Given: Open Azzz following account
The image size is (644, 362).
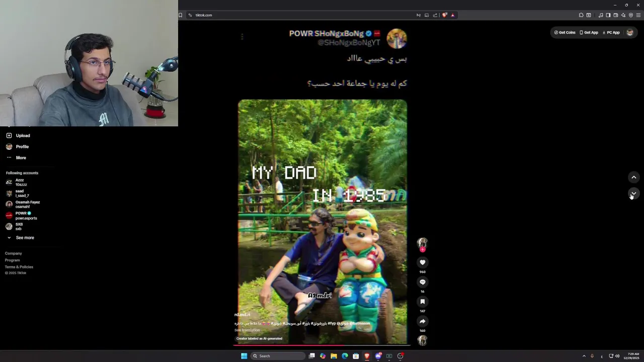Looking at the screenshot, I should pyautogui.click(x=16, y=183).
